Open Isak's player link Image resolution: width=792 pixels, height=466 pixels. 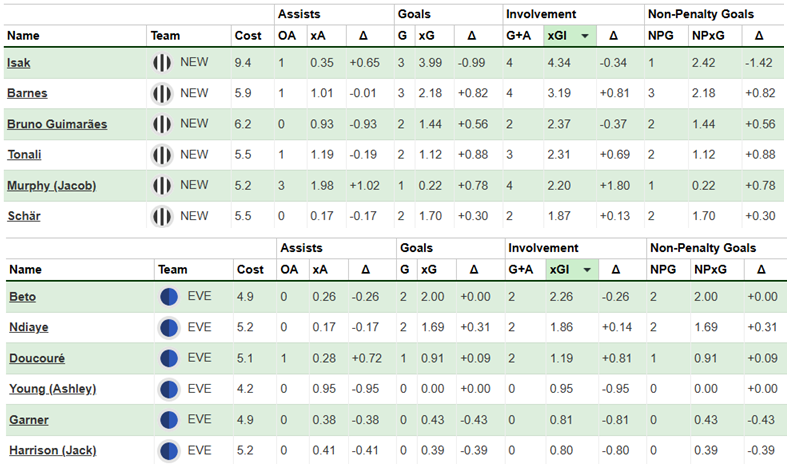pos(18,63)
